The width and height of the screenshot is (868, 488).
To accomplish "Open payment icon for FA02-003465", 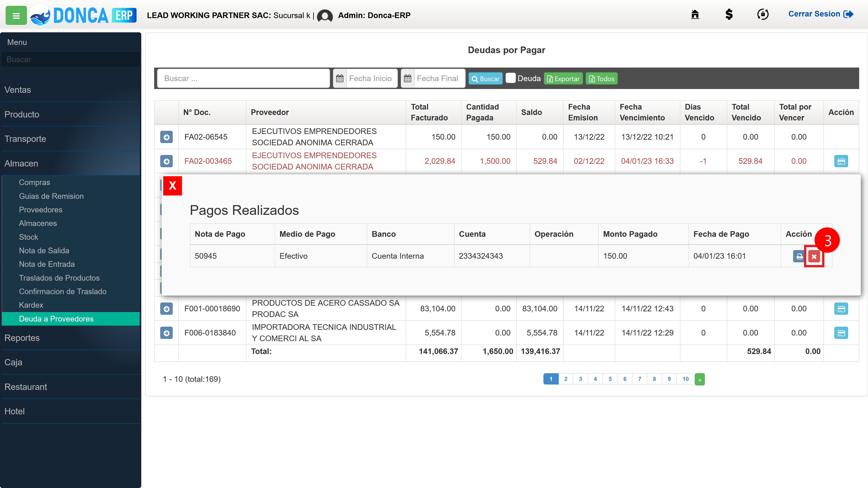I will 841,161.
